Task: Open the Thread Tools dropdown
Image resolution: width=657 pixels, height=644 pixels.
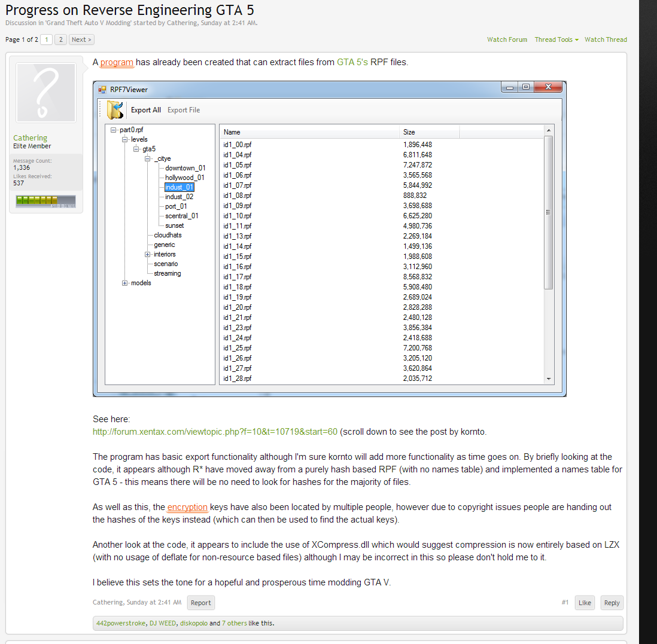Action: coord(556,39)
